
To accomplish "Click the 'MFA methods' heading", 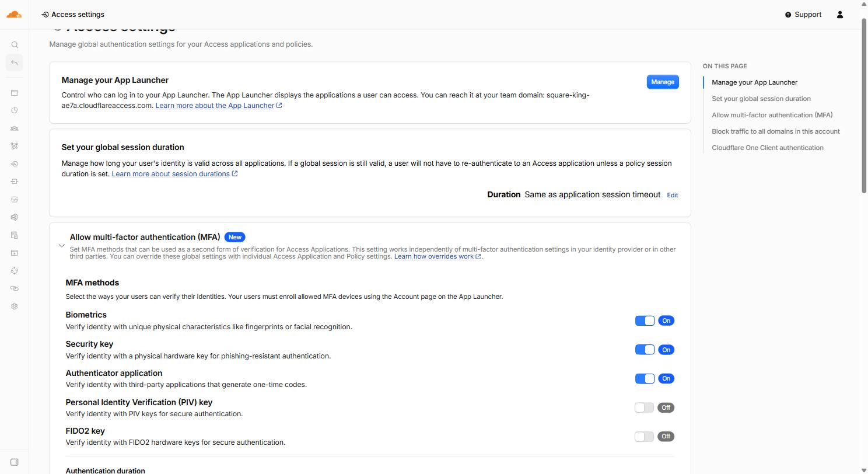I will pos(92,283).
